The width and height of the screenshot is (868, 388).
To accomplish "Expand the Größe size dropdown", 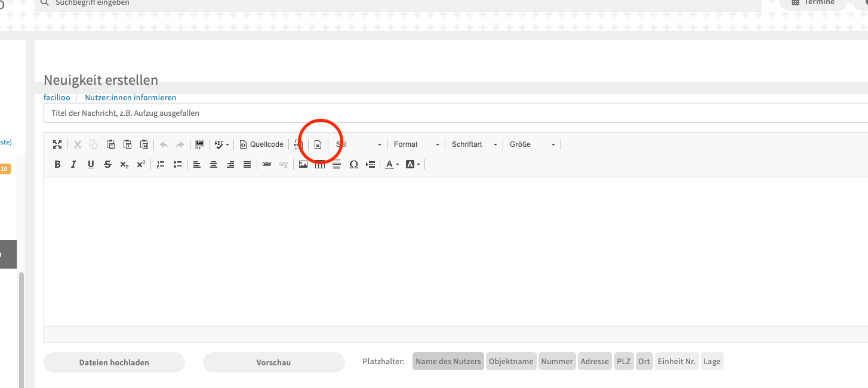I will 532,144.
